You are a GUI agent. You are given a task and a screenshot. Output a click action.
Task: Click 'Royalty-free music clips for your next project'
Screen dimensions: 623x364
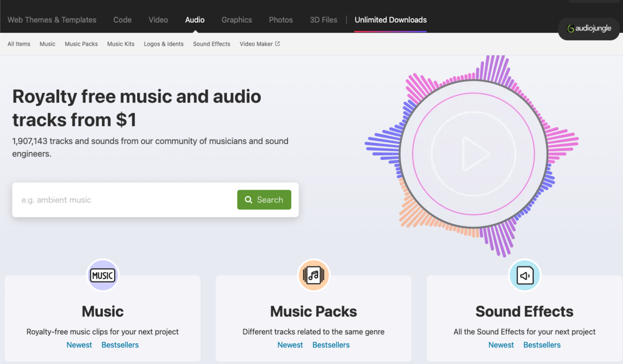[103, 331]
